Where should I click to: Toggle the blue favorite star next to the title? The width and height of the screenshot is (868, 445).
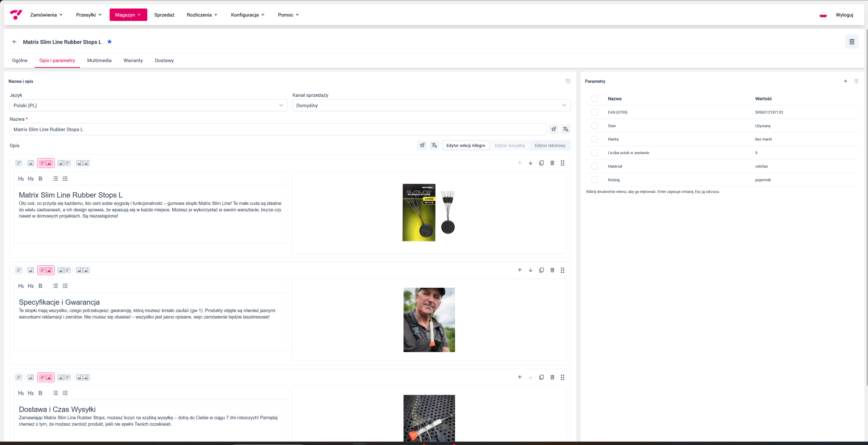110,42
